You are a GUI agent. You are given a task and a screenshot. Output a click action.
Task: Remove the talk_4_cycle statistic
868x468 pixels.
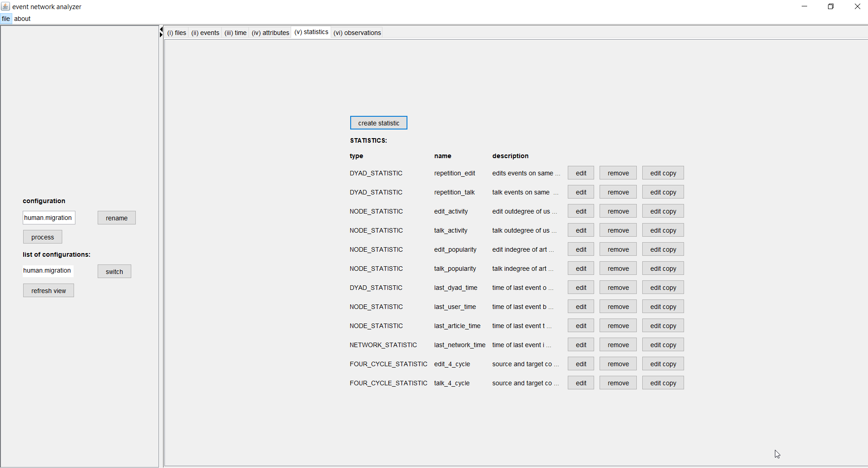[618, 383]
